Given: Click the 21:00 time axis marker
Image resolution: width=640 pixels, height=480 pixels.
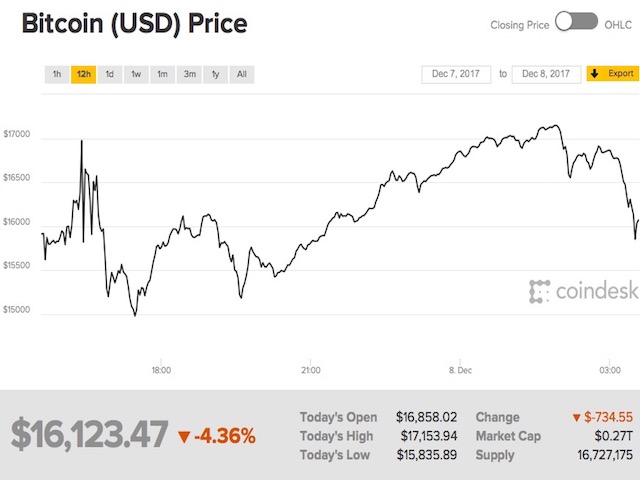Looking at the screenshot, I should [310, 370].
